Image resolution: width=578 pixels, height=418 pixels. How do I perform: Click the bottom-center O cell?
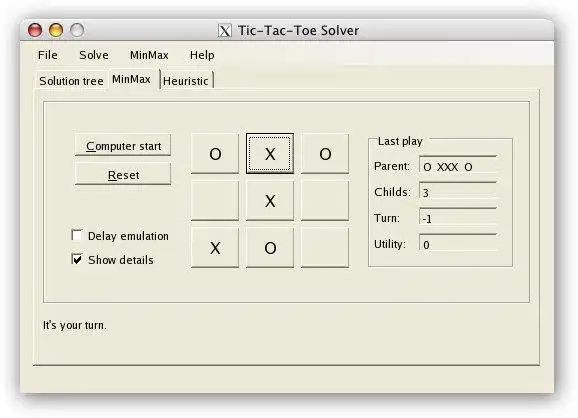[270, 247]
